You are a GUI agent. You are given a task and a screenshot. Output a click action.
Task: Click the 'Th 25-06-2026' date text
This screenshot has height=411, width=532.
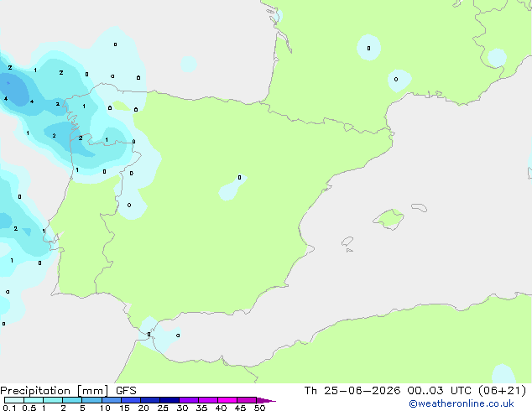pos(352,391)
